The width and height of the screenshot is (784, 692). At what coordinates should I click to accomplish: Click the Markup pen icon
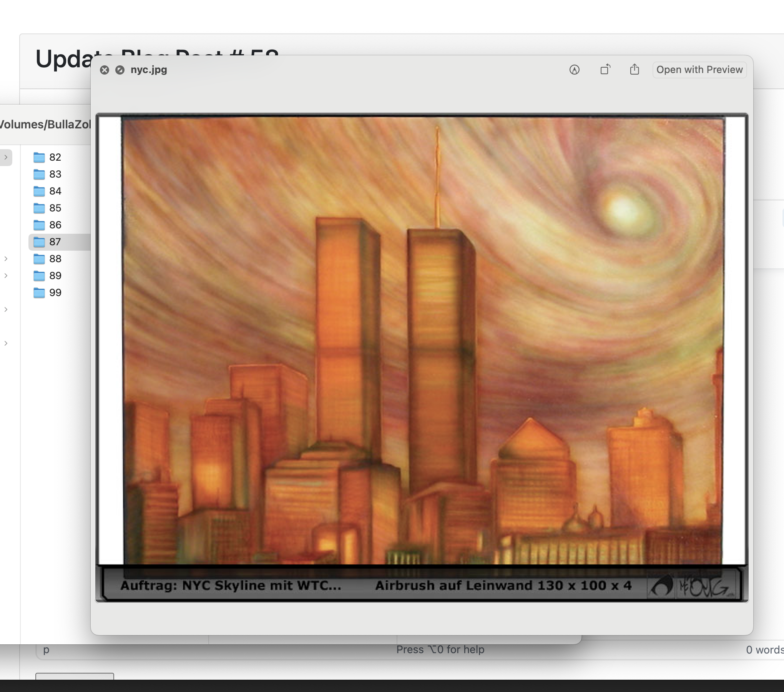point(574,70)
